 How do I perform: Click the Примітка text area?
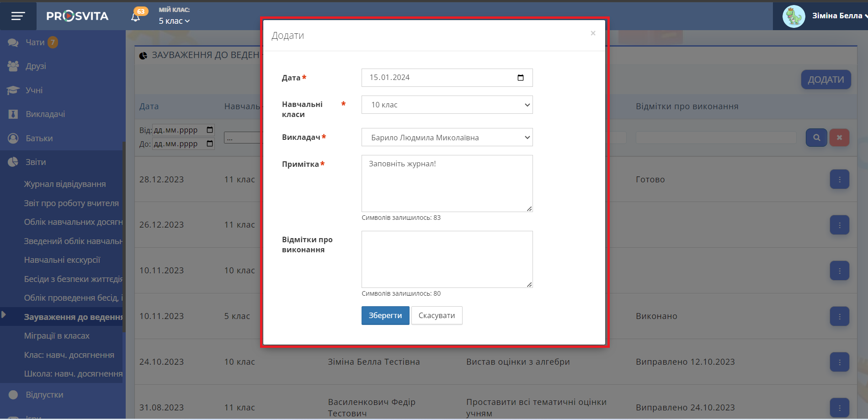pyautogui.click(x=447, y=184)
